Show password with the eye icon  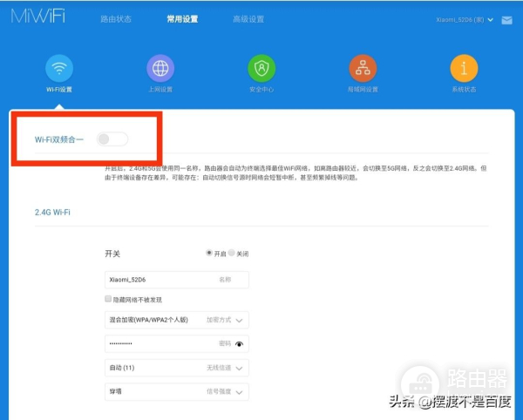point(240,344)
